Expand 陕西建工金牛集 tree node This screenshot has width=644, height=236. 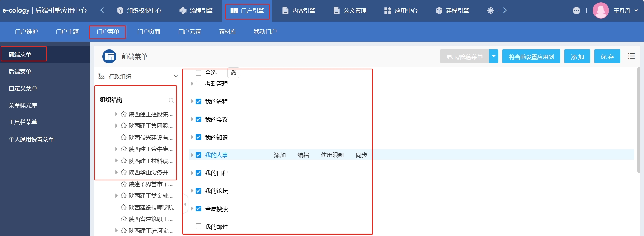pos(116,149)
